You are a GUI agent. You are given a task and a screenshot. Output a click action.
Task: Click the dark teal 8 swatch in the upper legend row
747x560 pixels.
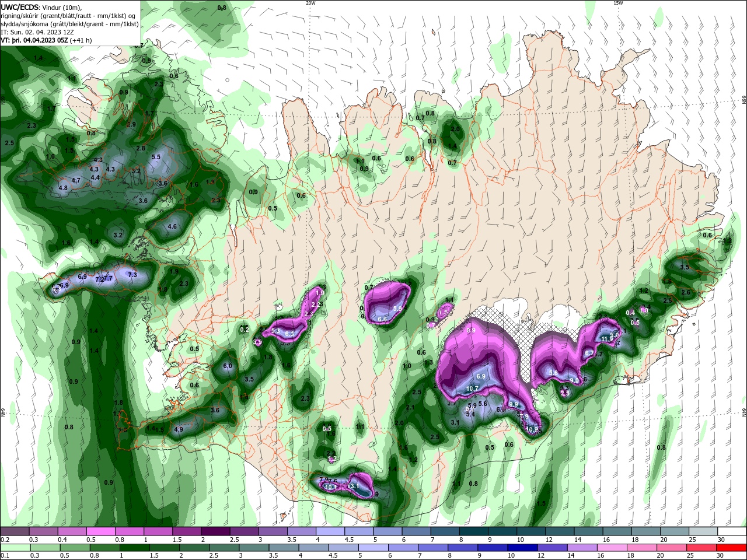474,531
